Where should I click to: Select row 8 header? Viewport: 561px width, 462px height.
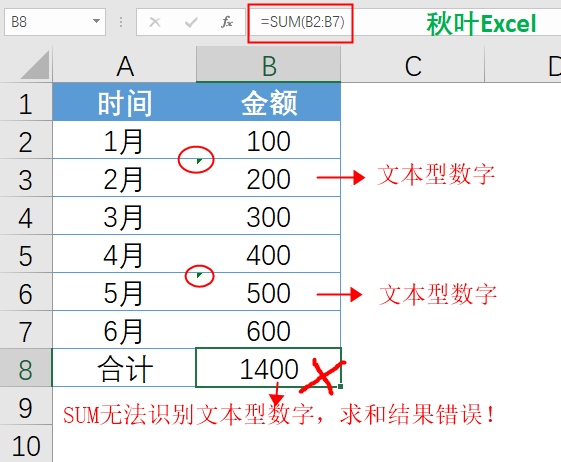pos(26,368)
